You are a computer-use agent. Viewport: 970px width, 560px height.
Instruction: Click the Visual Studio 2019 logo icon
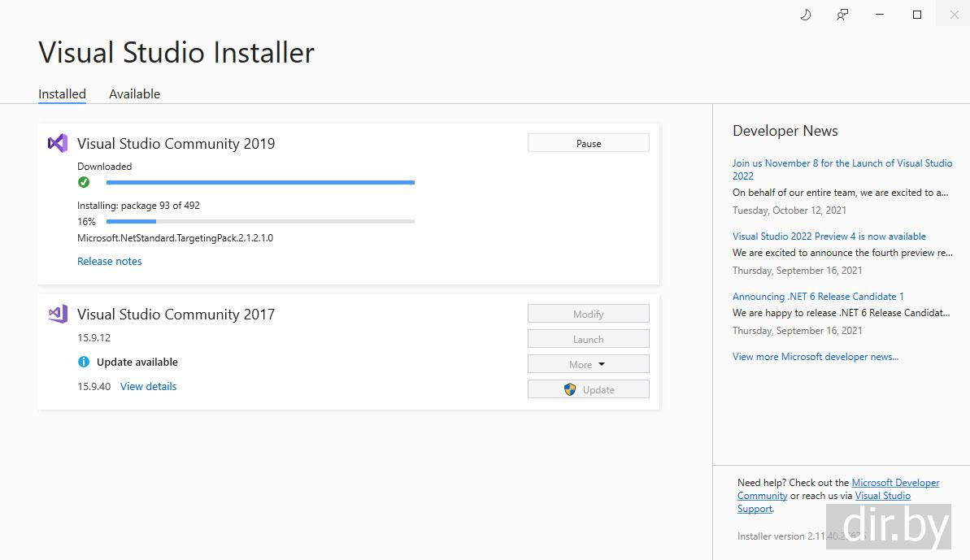click(x=57, y=144)
